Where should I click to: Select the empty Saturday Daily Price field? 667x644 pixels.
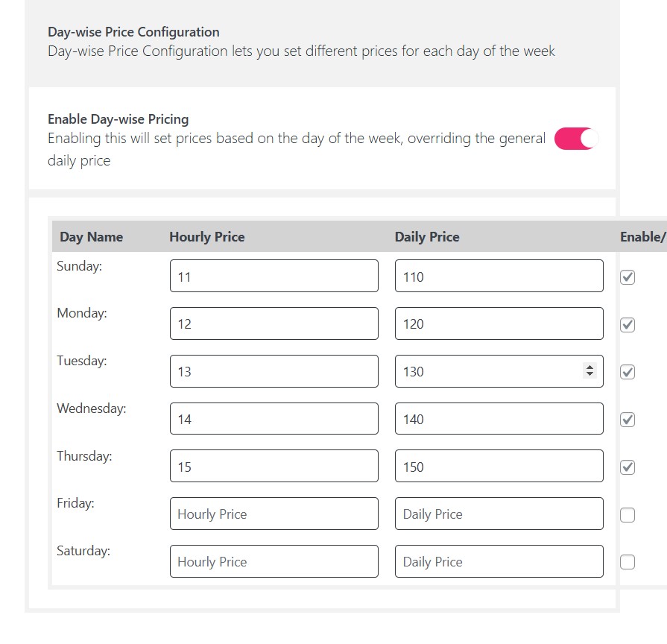(499, 561)
